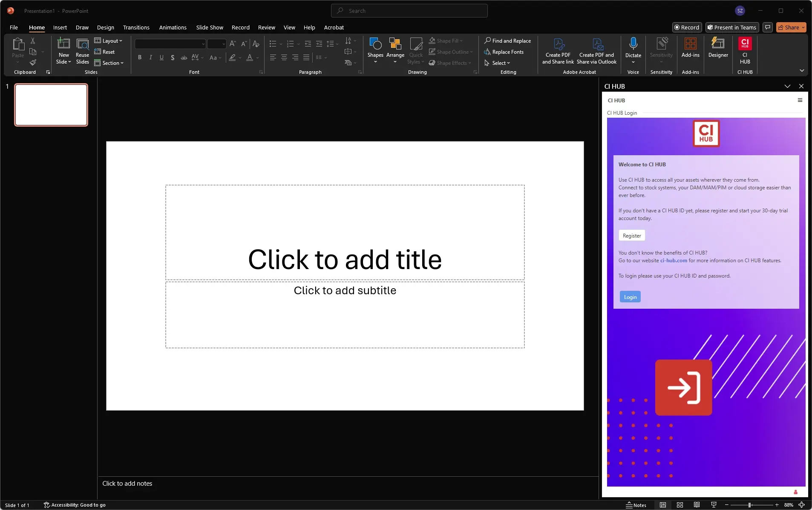This screenshot has height=510, width=812.
Task: Click the Copy icon in Clipboard
Action: (x=33, y=52)
